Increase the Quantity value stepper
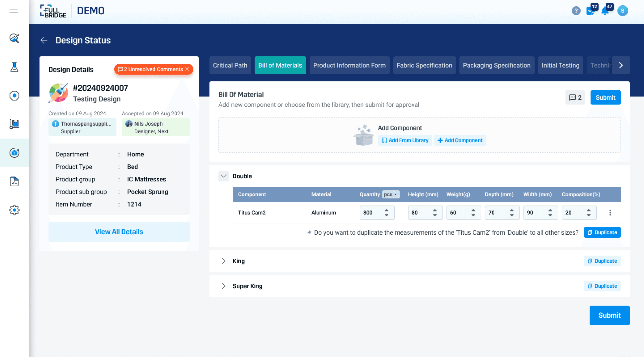This screenshot has width=644, height=357. (x=386, y=210)
